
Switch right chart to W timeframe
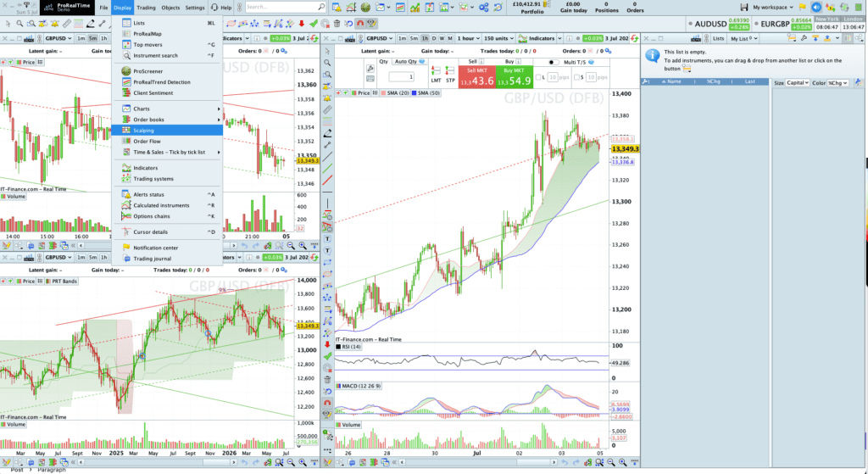[x=442, y=38]
